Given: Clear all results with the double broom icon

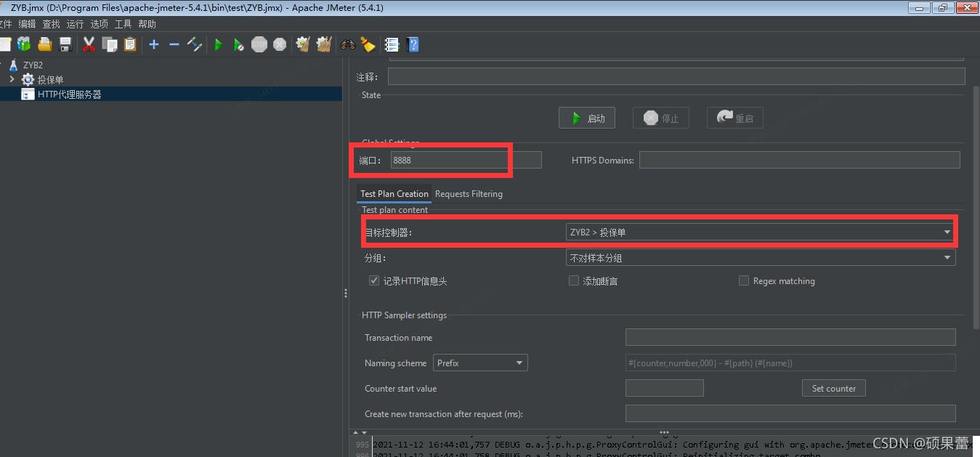Looking at the screenshot, I should point(324,44).
